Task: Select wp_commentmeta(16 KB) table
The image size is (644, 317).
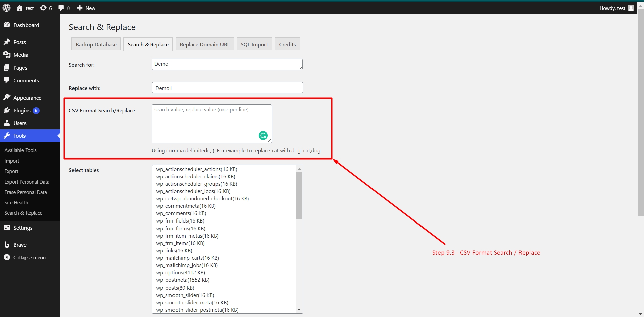Action: (x=186, y=206)
